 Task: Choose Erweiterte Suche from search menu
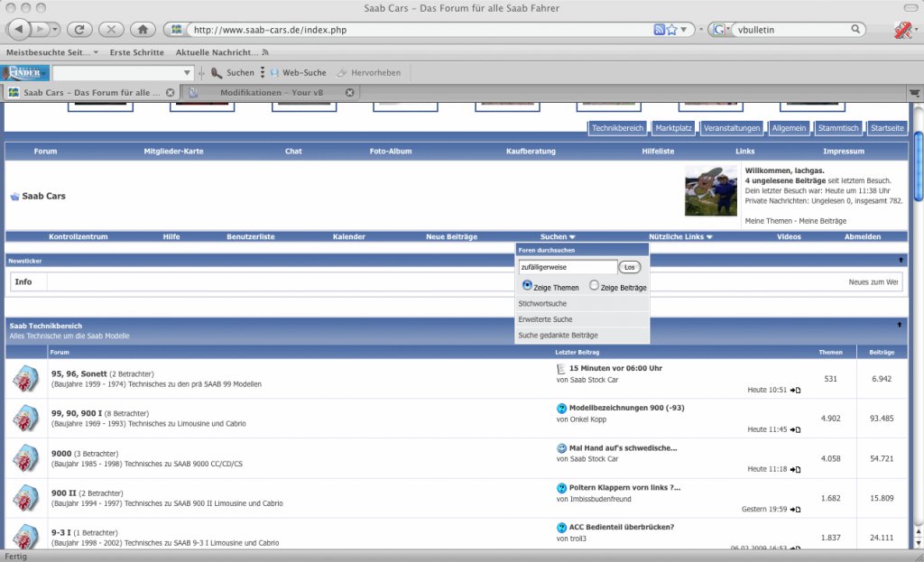point(545,319)
